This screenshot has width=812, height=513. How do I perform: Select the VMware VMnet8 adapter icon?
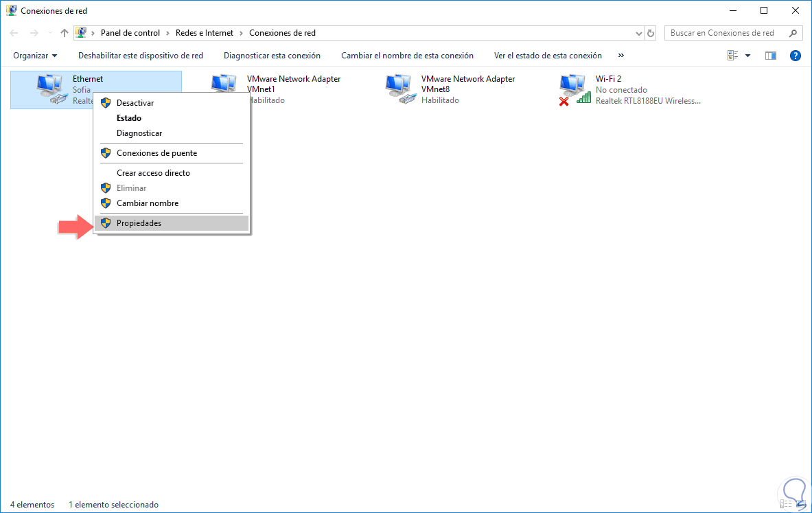pyautogui.click(x=400, y=89)
